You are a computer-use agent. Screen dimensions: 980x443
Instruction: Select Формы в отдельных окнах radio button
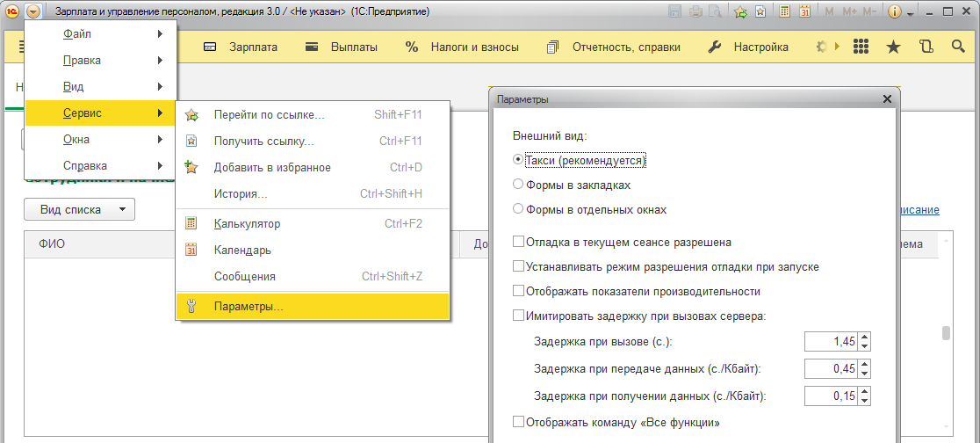pos(517,209)
